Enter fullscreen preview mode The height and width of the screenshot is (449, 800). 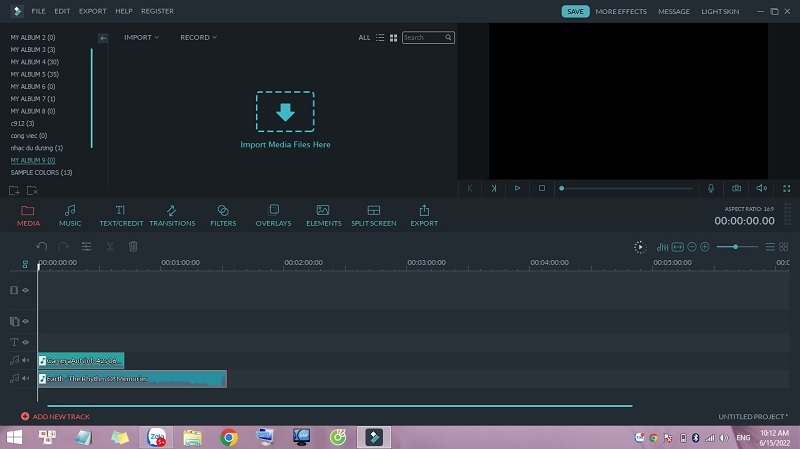pos(787,188)
